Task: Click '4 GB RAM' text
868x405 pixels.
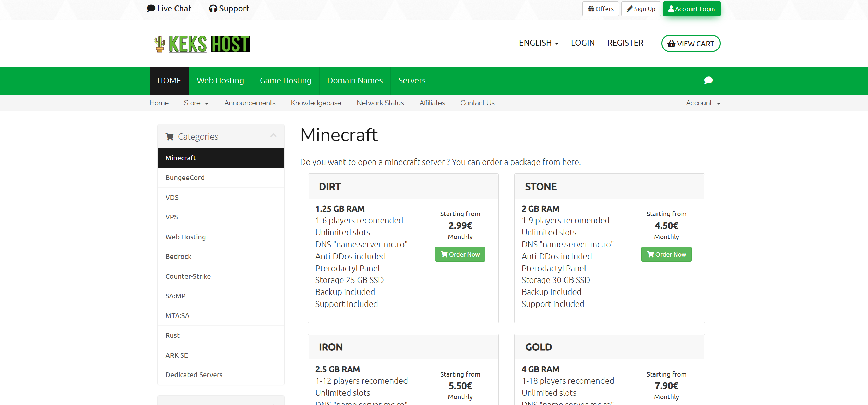Action: [541, 369]
